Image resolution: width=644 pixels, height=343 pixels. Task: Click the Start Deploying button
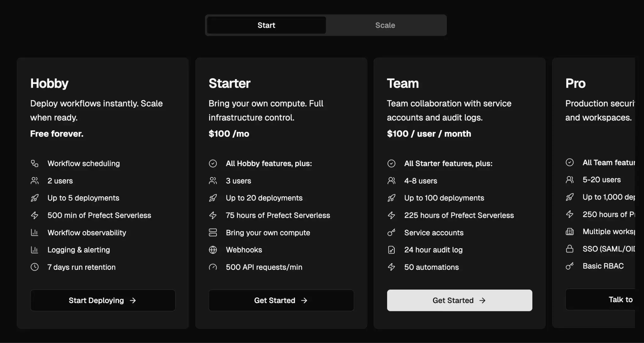pos(103,300)
